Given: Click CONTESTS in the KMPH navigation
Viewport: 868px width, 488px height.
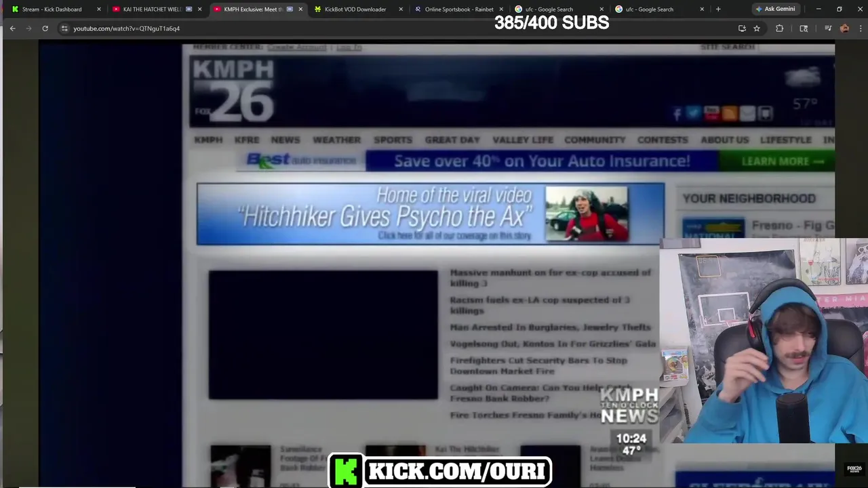Looking at the screenshot, I should point(663,140).
